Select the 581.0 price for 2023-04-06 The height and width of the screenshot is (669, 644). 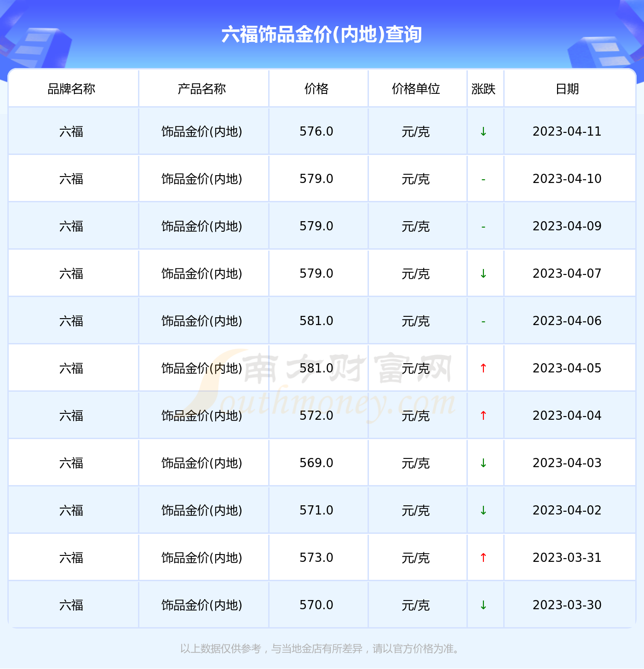[316, 321]
